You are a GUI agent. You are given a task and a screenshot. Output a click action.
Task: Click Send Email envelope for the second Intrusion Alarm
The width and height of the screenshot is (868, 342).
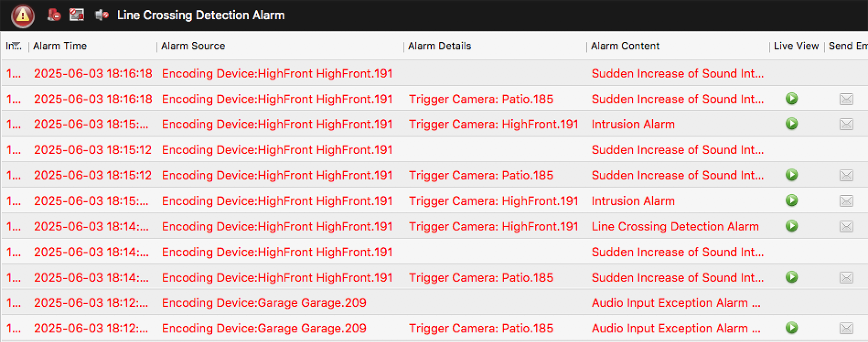[x=847, y=201]
